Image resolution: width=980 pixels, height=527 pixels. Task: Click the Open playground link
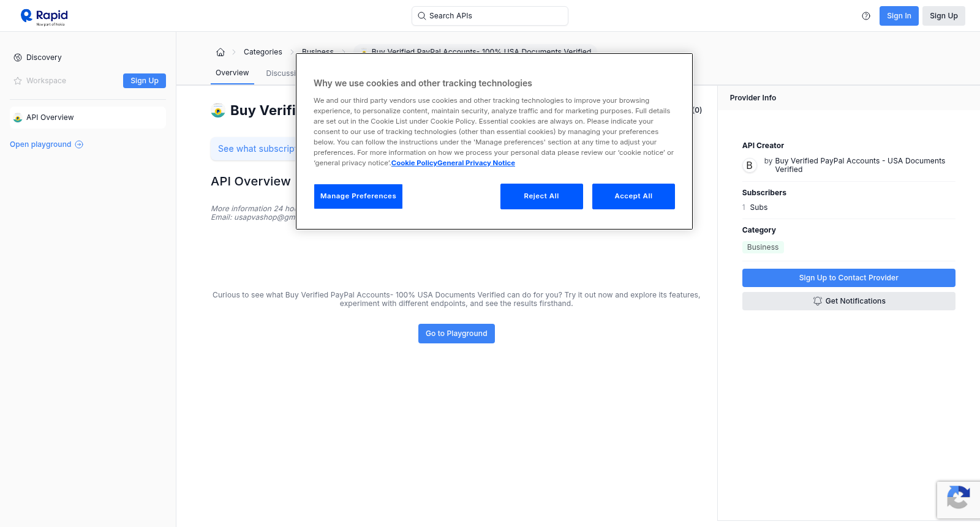(x=47, y=144)
